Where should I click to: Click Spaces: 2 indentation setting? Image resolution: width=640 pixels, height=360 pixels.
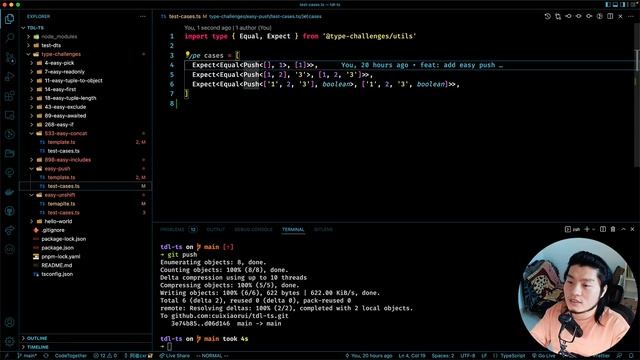[x=442, y=356]
